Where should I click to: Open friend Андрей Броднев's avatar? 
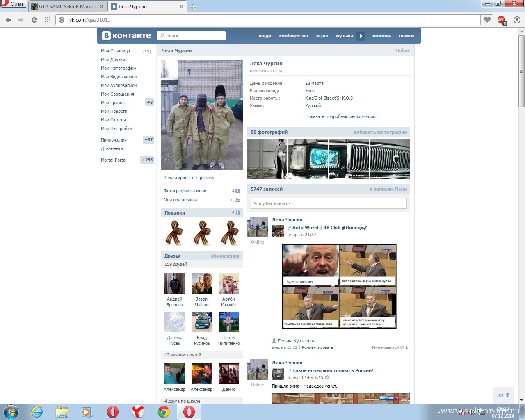click(x=174, y=283)
